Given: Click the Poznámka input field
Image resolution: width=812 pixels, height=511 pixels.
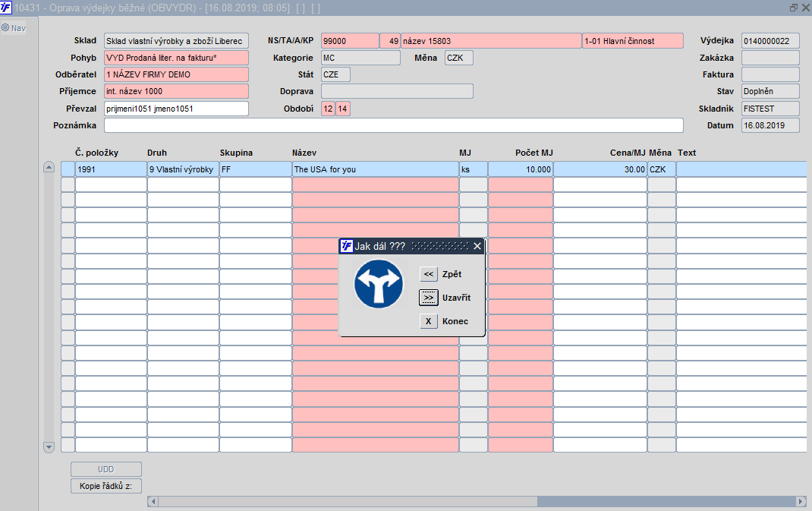Looking at the screenshot, I should click(x=394, y=125).
